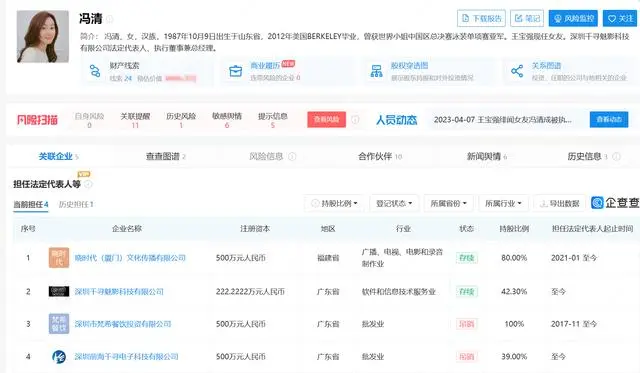This screenshot has width=640, height=373.
Task: Click the 股权穿透图 hierarchy icon
Action: point(376,71)
